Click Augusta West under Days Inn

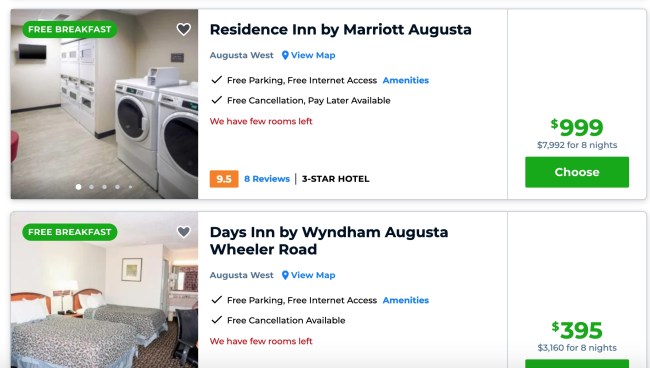(x=242, y=275)
